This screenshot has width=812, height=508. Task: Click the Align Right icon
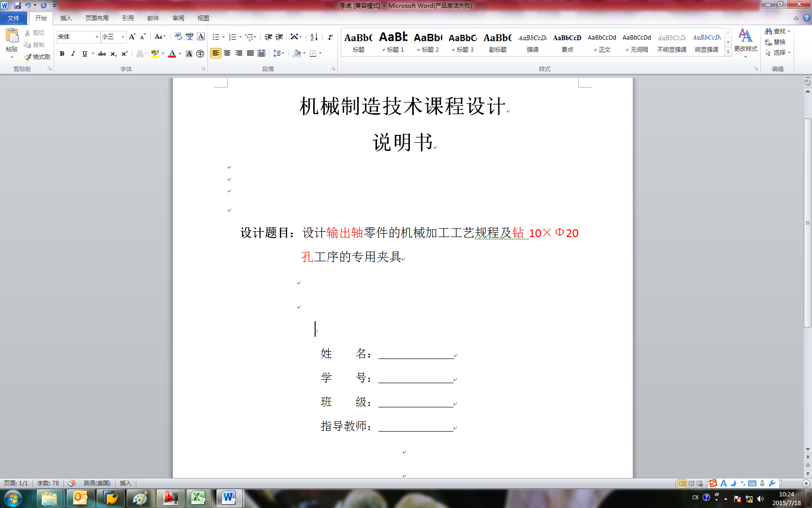pos(239,53)
